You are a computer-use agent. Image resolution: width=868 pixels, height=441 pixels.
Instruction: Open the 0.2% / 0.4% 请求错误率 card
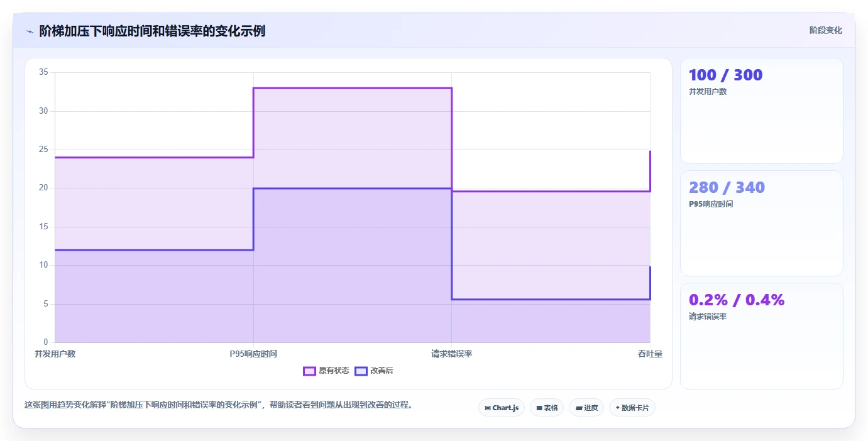762,335
